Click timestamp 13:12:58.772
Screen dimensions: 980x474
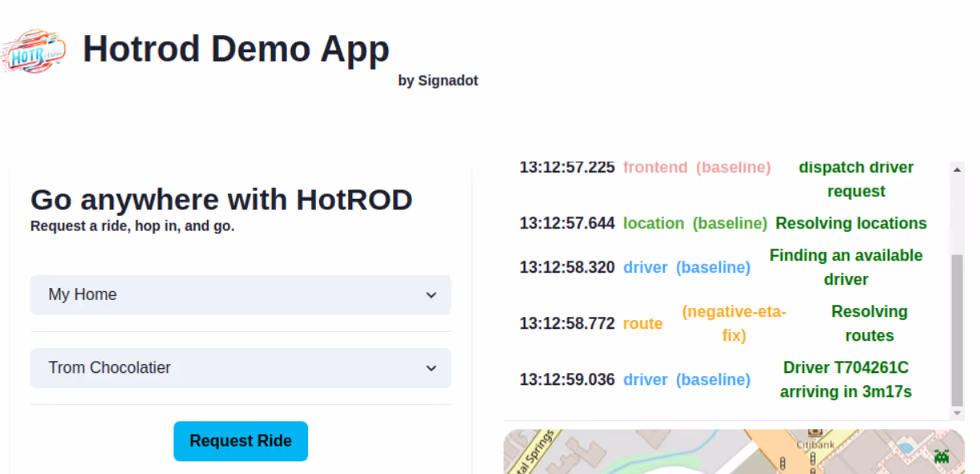click(567, 323)
